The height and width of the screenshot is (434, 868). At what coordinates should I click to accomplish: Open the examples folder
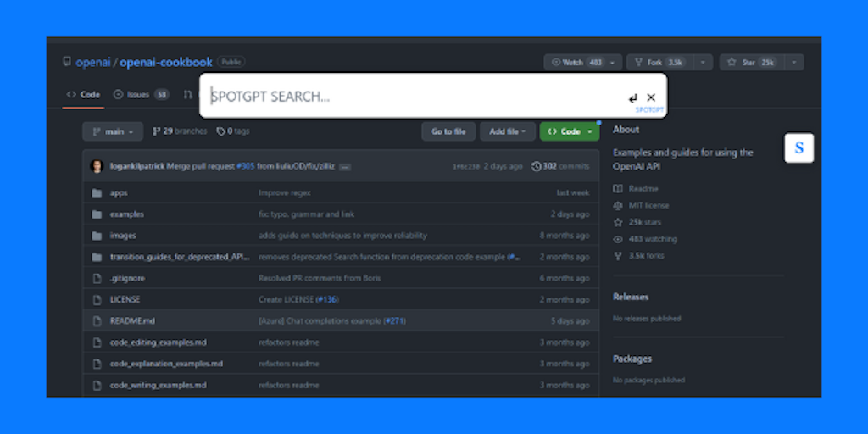(127, 214)
